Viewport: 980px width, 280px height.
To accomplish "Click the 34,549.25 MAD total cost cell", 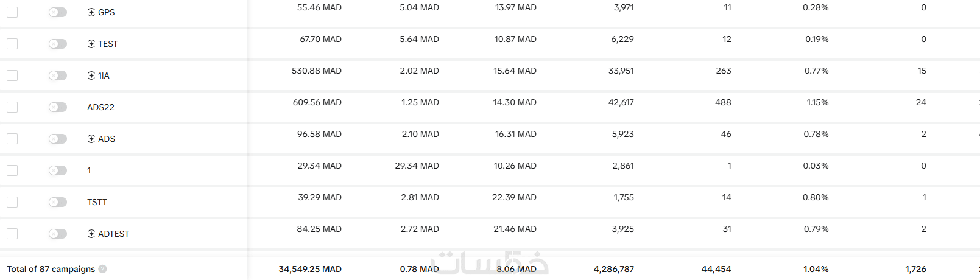I will (309, 269).
